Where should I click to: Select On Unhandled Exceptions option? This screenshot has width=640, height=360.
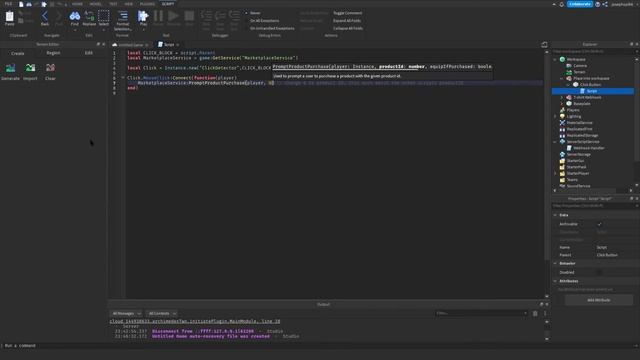click(x=272, y=28)
